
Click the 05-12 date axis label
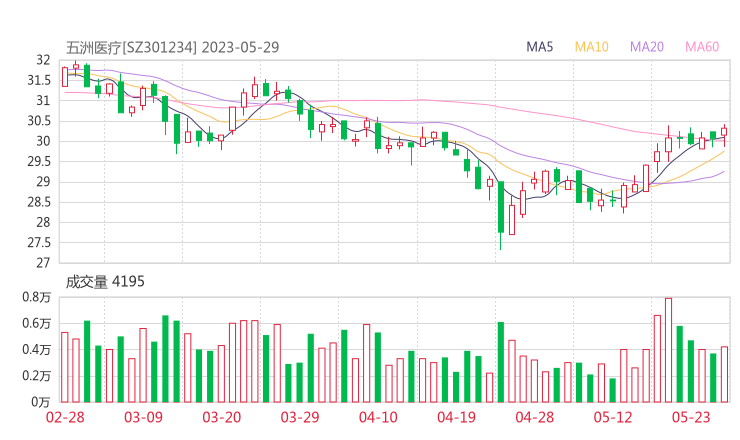pos(613,417)
